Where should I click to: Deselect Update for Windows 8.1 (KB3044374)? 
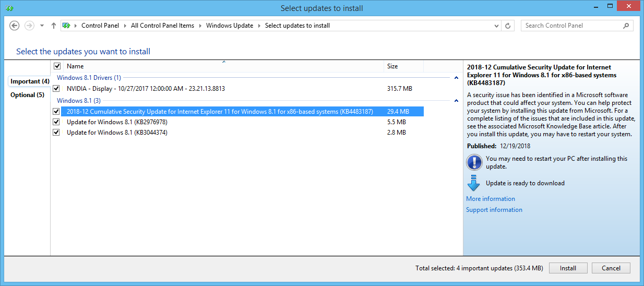(56, 133)
